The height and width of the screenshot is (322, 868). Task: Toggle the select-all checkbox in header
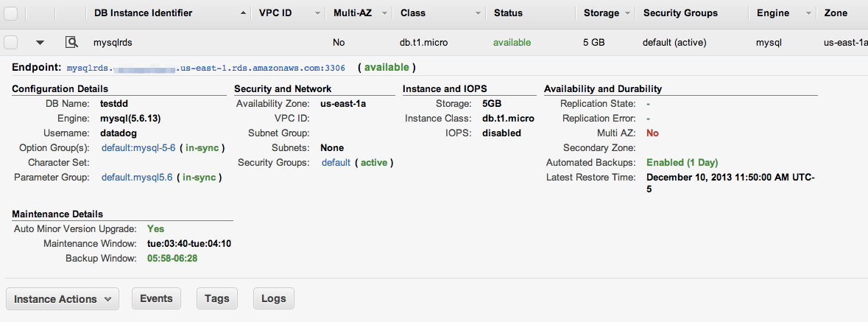(x=11, y=13)
